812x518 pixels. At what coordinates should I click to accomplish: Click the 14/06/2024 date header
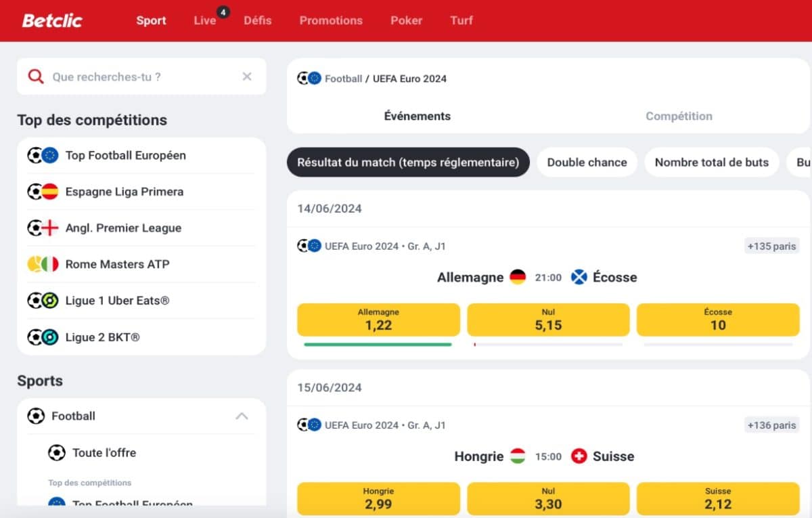330,209
